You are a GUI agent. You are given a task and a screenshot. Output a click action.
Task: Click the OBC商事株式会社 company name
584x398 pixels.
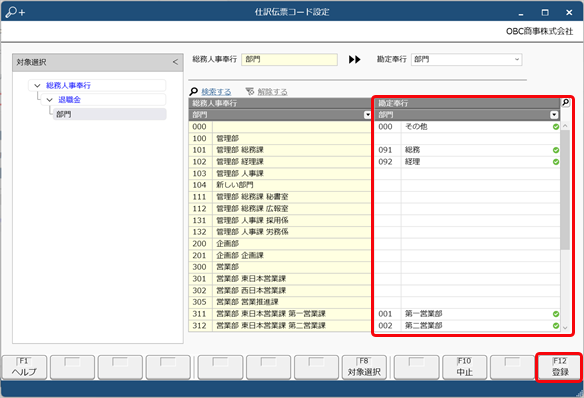click(x=539, y=32)
